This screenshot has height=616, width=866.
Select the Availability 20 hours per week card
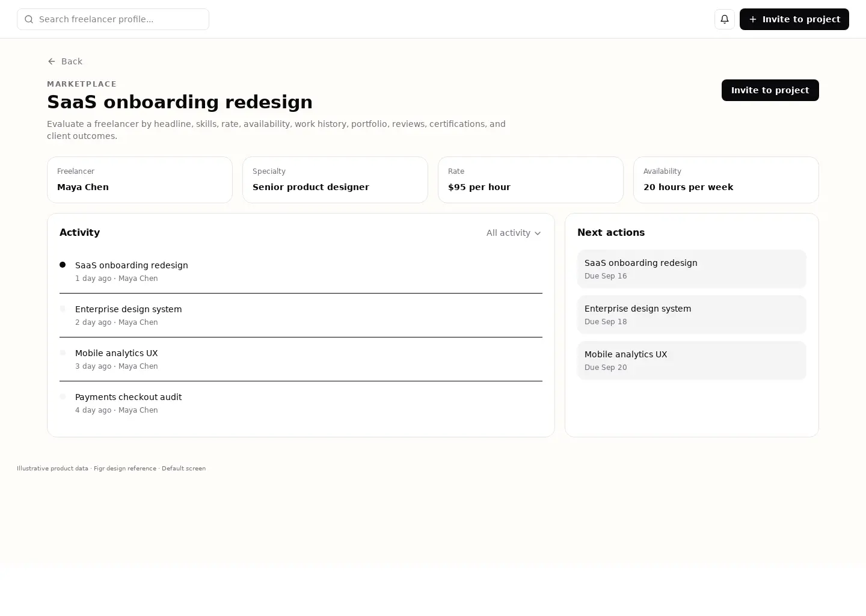(x=726, y=180)
